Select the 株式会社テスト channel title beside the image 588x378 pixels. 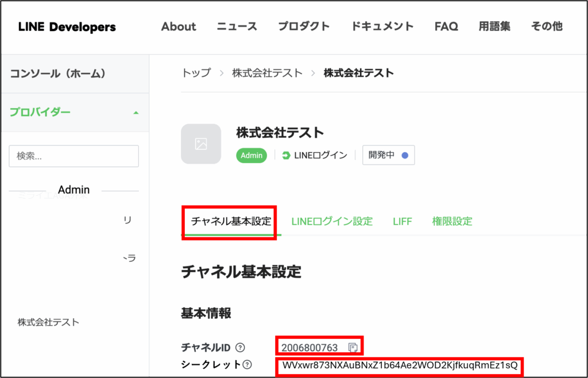point(280,133)
